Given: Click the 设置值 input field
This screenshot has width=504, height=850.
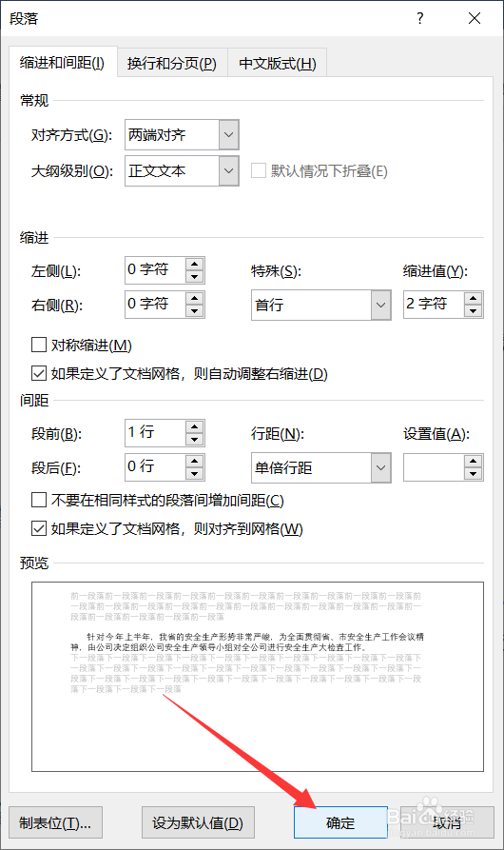Looking at the screenshot, I should [434, 467].
